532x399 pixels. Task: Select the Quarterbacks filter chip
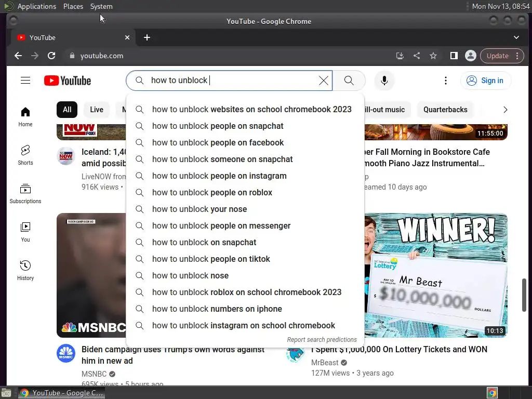[x=445, y=110]
